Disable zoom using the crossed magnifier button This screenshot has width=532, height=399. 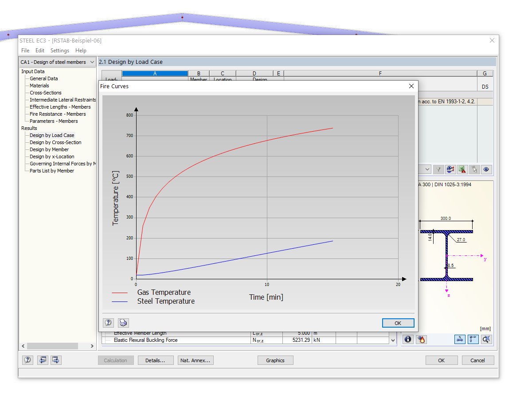pyautogui.click(x=486, y=339)
